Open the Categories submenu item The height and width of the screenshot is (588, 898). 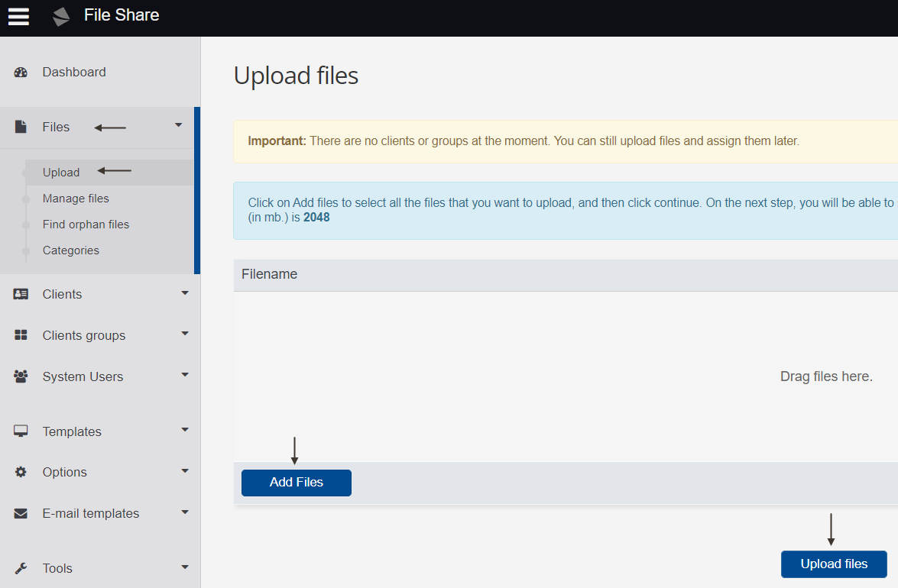(70, 250)
